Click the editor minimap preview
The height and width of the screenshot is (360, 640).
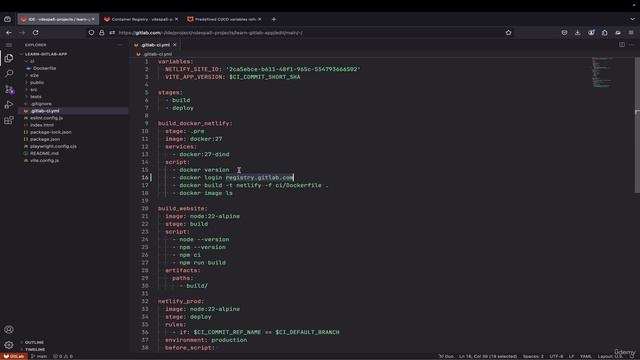coord(602,73)
